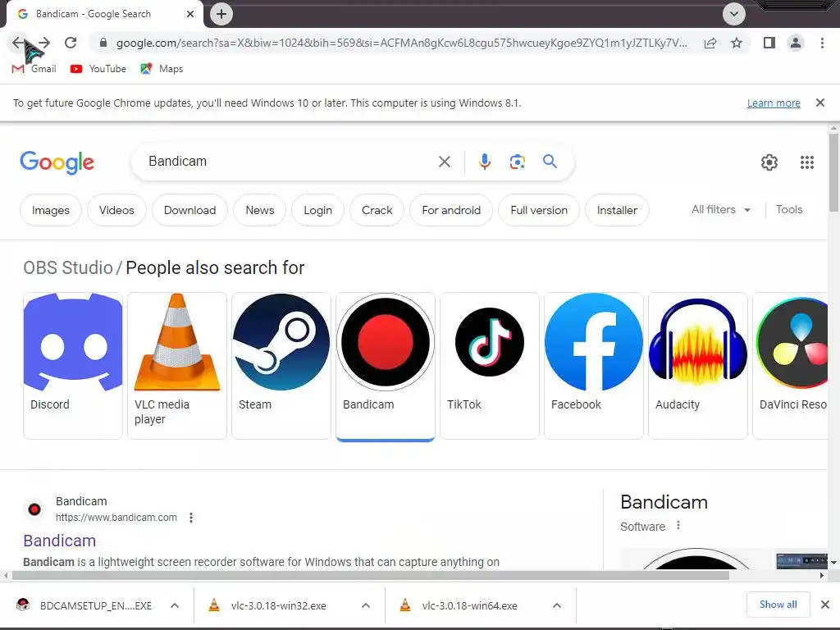Expand options for BDCAMSETUP_EN download
This screenshot has height=630, width=840.
click(x=175, y=605)
